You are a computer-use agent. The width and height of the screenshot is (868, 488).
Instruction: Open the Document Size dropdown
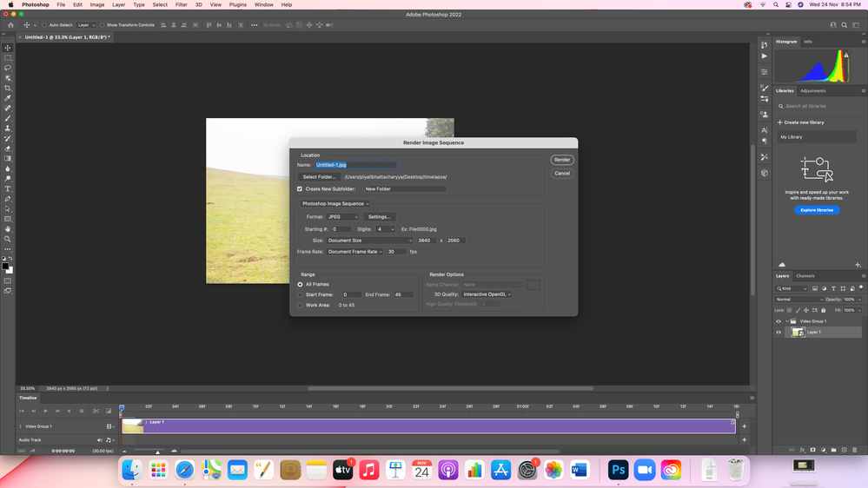(369, 241)
